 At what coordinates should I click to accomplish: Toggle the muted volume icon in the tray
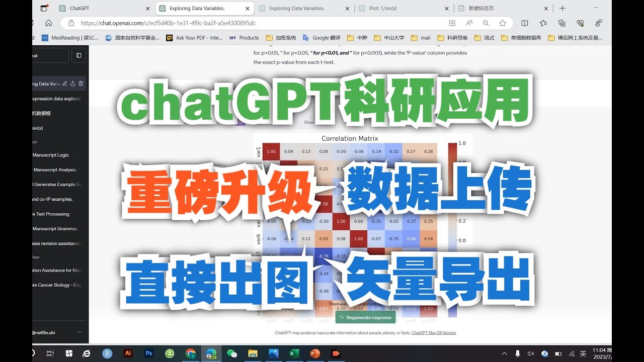pyautogui.click(x=531, y=353)
